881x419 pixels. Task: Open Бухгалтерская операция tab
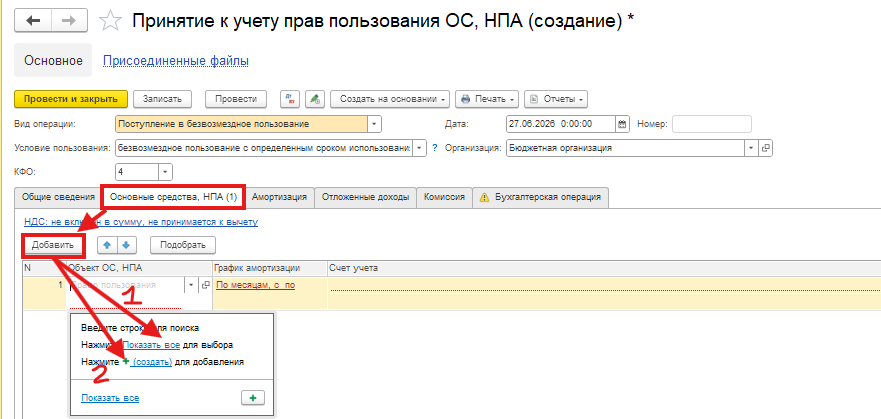(540, 197)
